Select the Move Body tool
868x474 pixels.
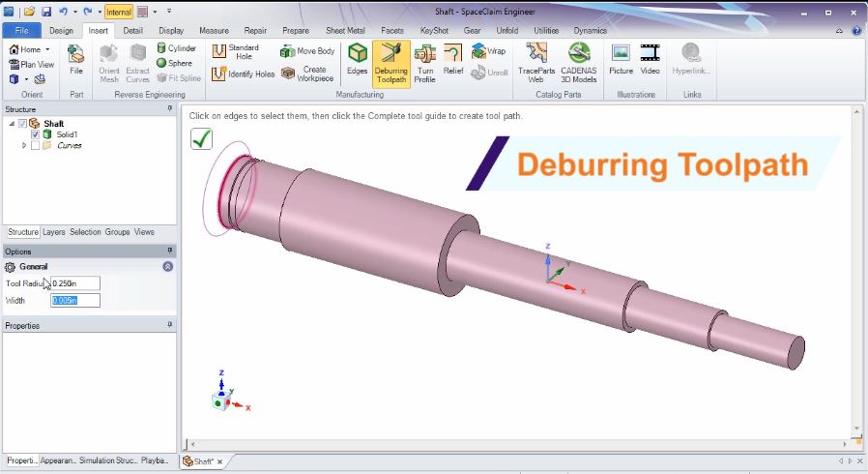click(307, 51)
